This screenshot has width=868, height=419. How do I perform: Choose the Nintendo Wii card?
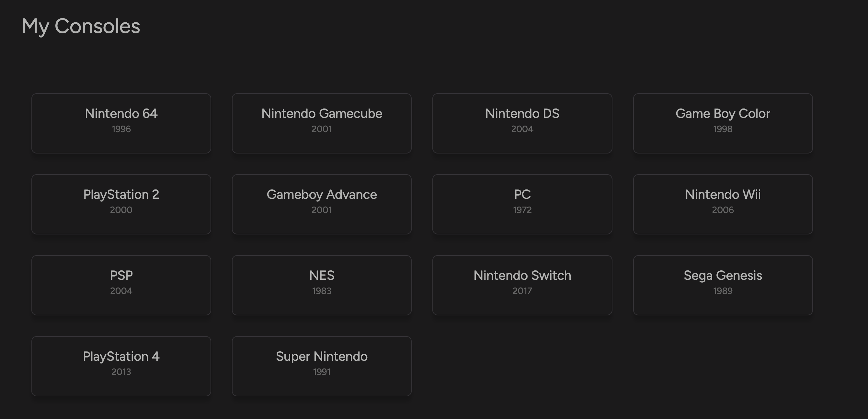tap(723, 204)
